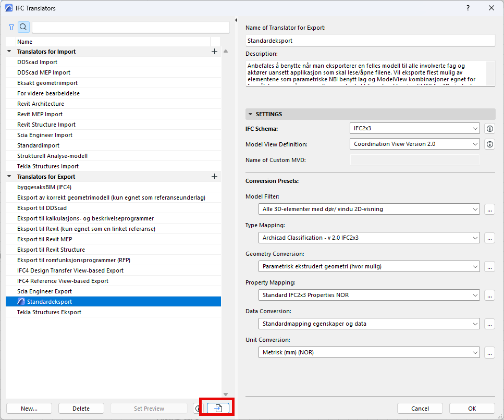Open the Geometry Conversion dropdown

coord(369,267)
